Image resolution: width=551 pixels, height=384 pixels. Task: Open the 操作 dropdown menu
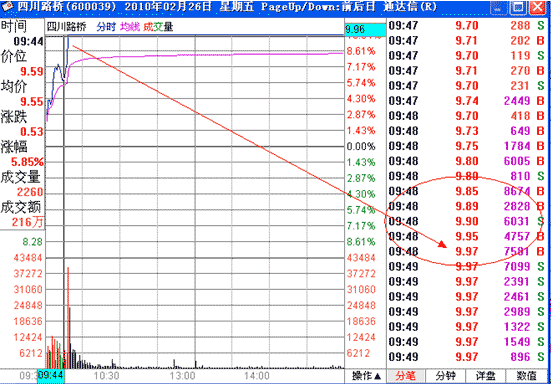click(366, 376)
